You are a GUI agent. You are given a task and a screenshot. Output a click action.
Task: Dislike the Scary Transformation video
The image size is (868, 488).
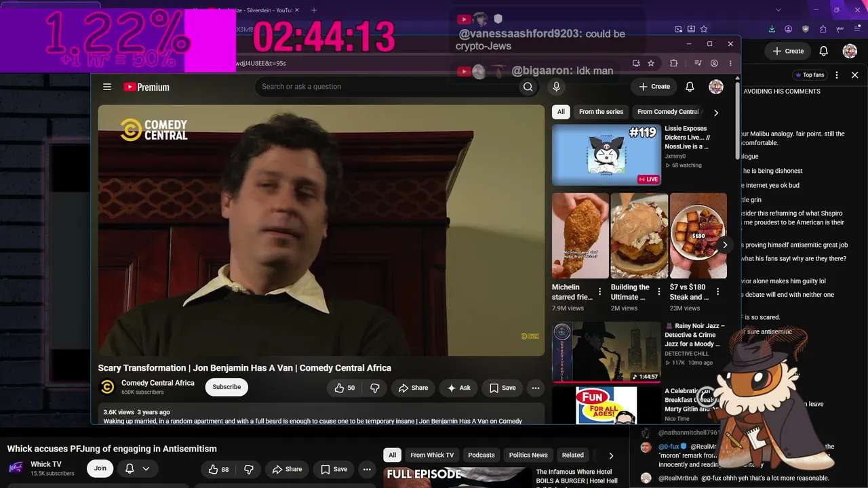(374, 388)
